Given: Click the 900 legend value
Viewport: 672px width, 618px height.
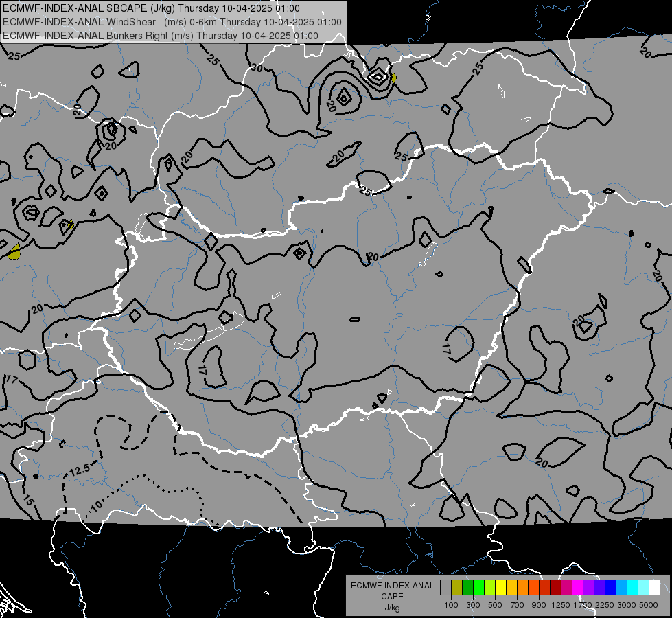Looking at the screenshot, I should (x=539, y=605).
